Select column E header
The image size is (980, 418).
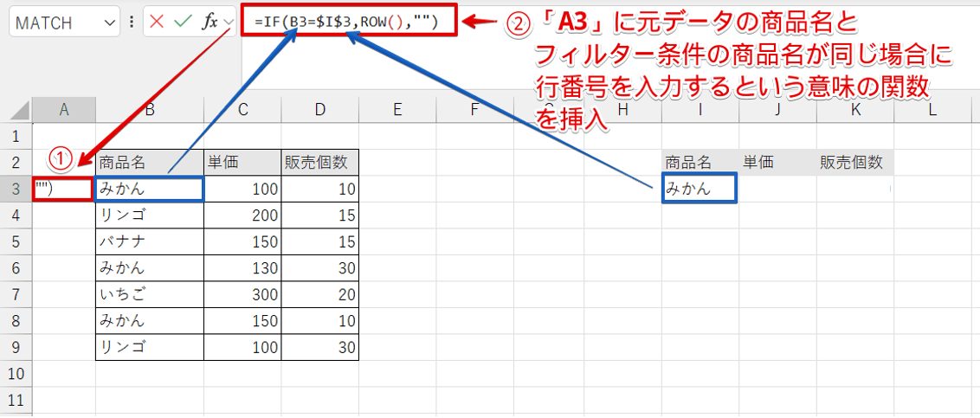click(x=397, y=110)
